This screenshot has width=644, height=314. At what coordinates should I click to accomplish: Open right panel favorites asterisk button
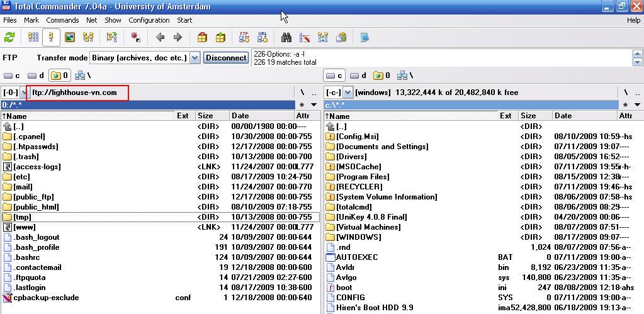625,104
